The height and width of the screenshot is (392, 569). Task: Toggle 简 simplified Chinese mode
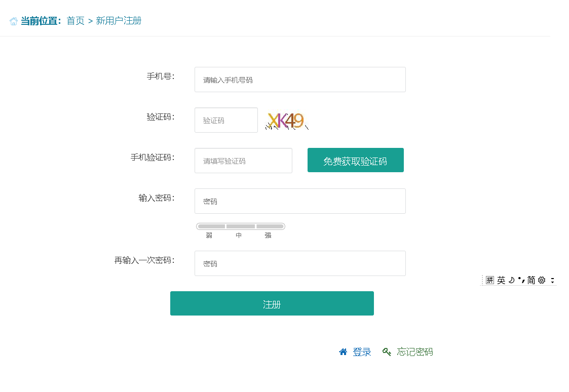tap(531, 280)
